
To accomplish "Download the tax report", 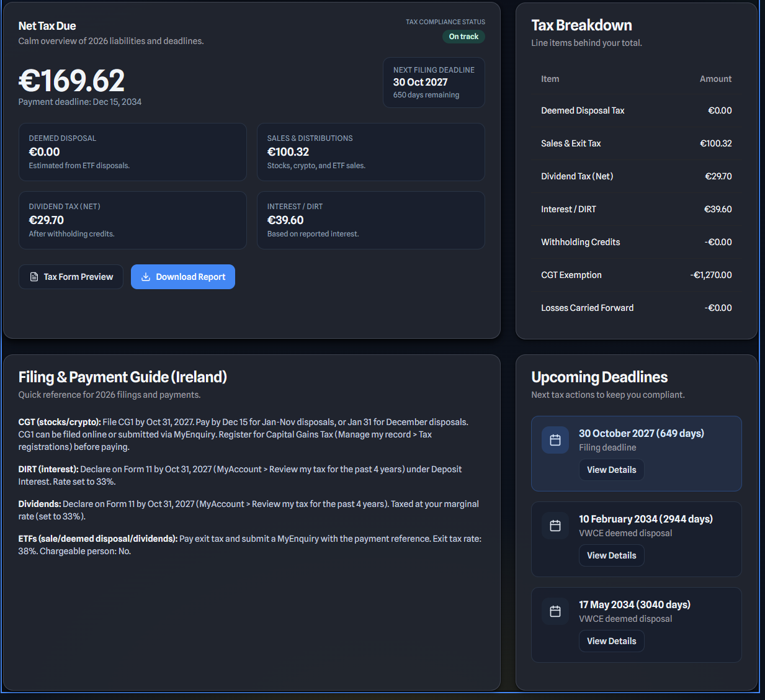I will pyautogui.click(x=182, y=277).
